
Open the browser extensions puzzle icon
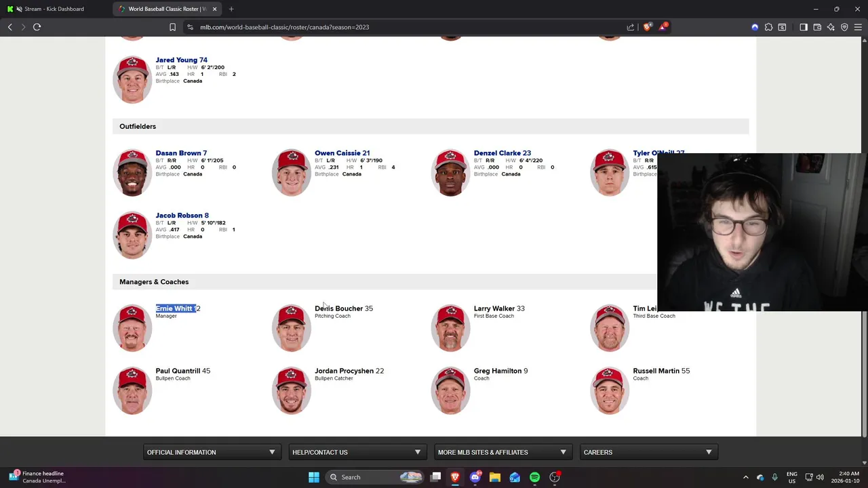(x=768, y=27)
